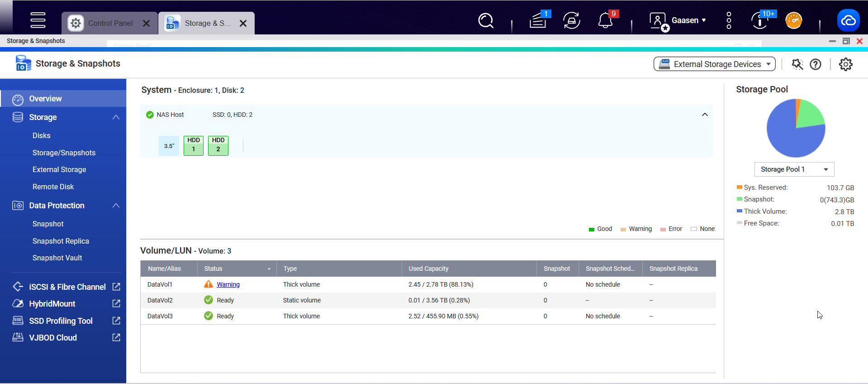Open the Storage settings gear icon
The width and height of the screenshot is (868, 384).
tap(845, 64)
